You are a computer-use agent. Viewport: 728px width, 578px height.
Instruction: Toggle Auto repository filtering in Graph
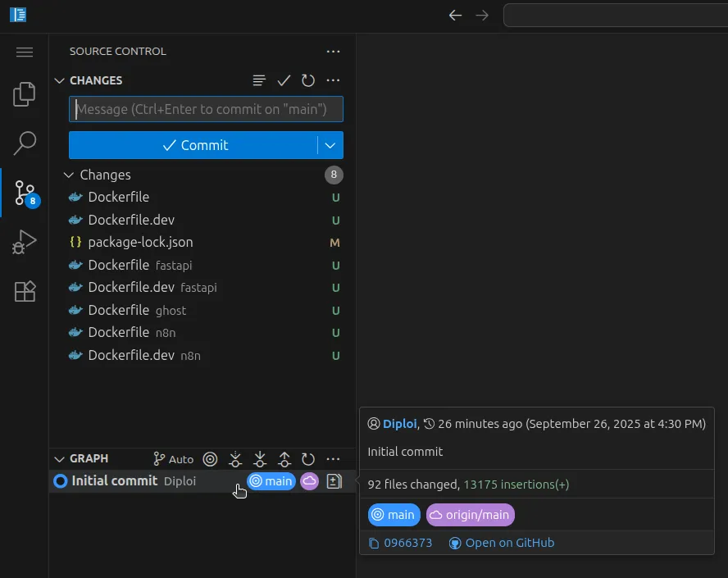click(173, 459)
